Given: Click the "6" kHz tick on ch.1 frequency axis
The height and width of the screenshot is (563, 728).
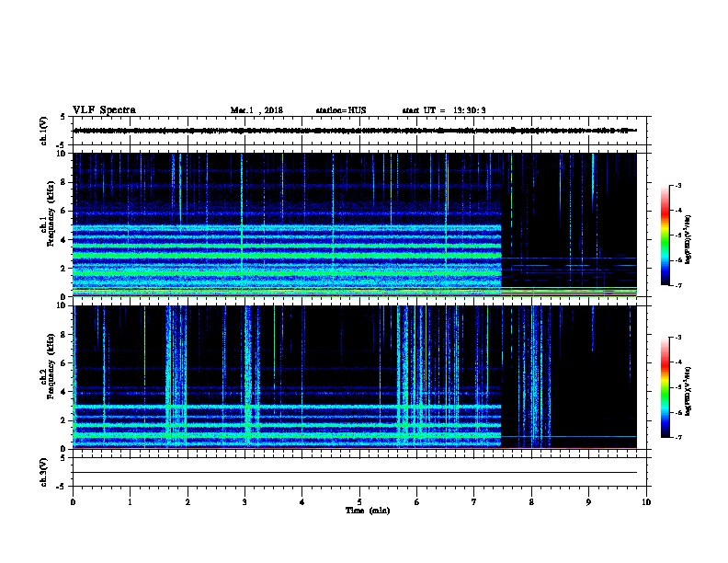Looking at the screenshot, I should [64, 211].
